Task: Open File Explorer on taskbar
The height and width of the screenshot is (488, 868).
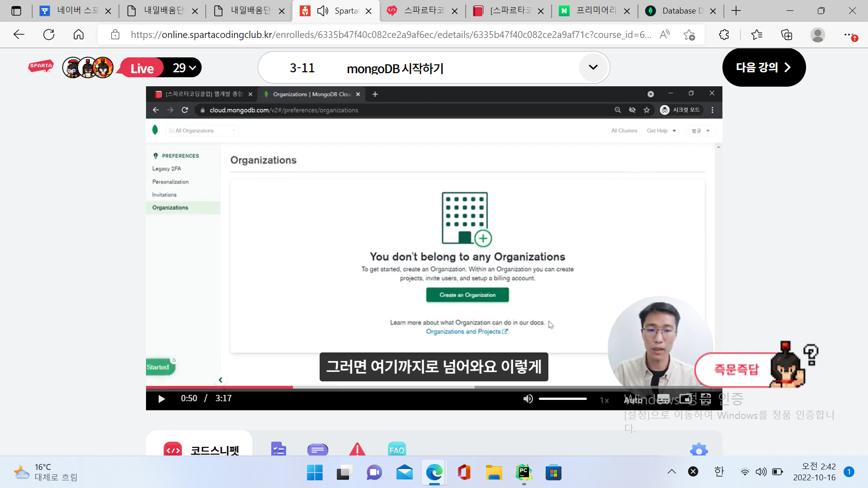Action: coord(494,473)
